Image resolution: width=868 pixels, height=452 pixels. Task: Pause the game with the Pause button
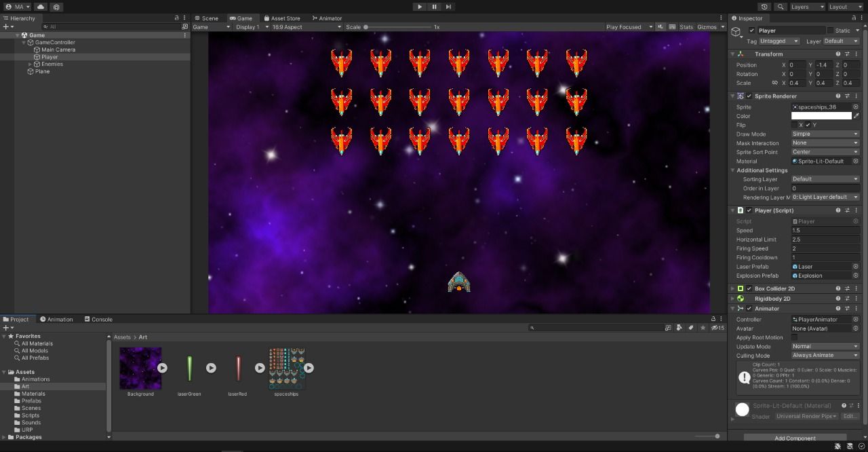[434, 7]
